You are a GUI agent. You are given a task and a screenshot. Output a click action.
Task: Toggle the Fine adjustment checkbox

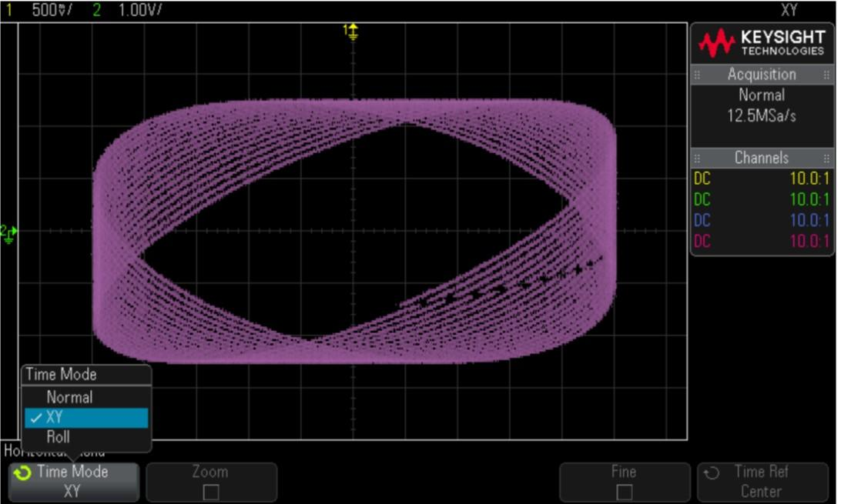623,491
